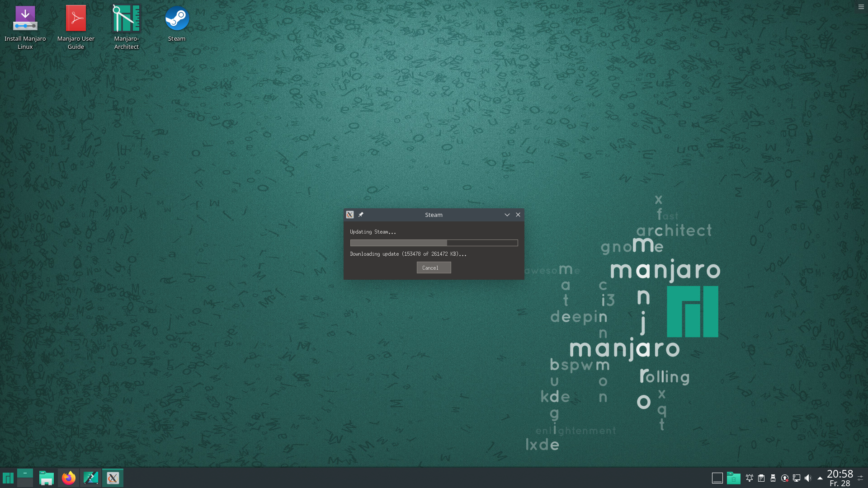Open the Manjaro User Guide PDF icon
868x488 pixels.
tap(76, 27)
